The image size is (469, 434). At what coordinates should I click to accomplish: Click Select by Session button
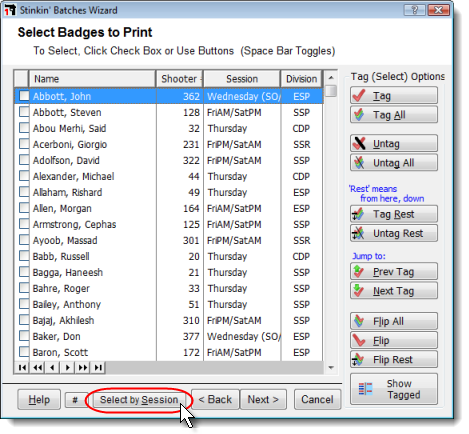click(139, 399)
